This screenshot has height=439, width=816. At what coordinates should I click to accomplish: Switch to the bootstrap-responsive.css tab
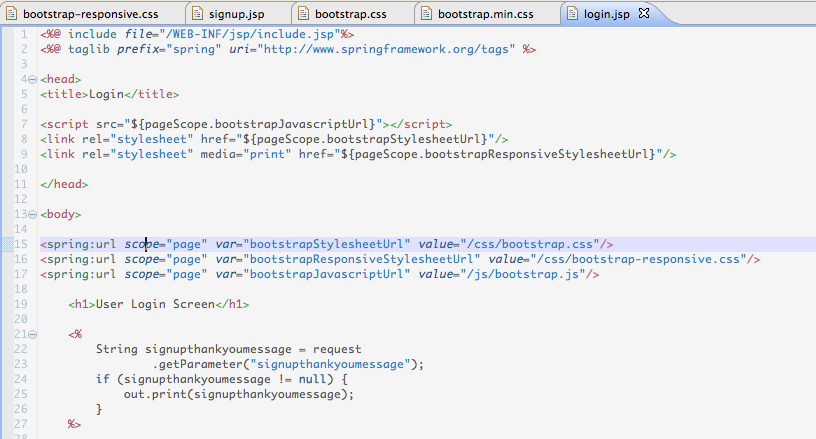click(91, 14)
